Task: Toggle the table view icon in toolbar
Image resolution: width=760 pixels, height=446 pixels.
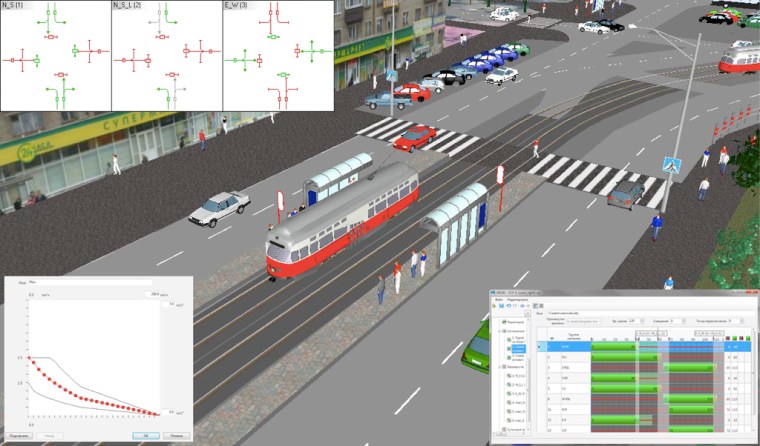Action: tap(535, 306)
